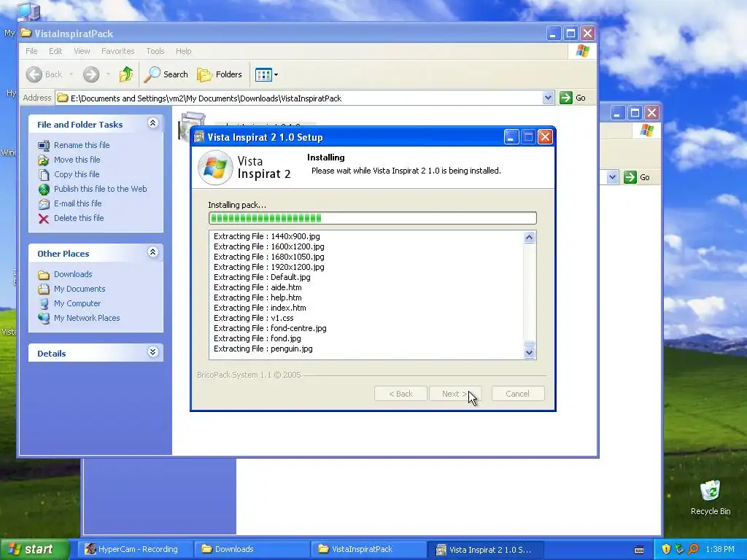Click the magnifier tray icon
This screenshot has height=560, width=747.
693,549
